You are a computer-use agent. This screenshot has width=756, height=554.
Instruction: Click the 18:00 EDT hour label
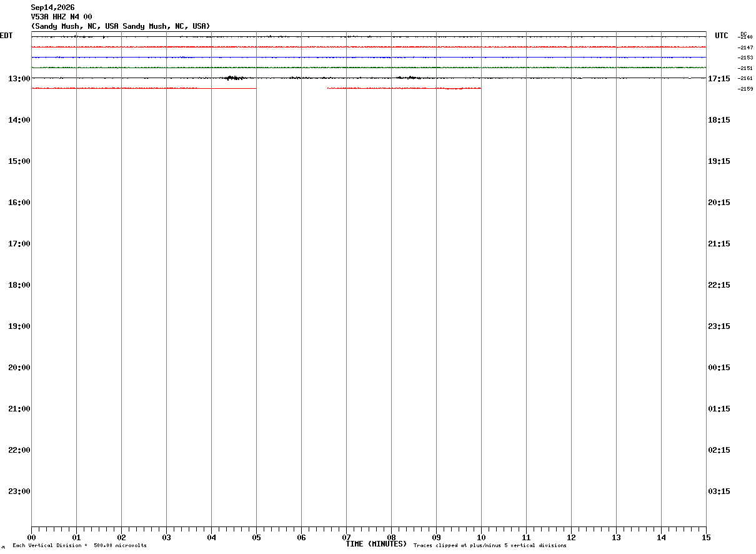19,285
